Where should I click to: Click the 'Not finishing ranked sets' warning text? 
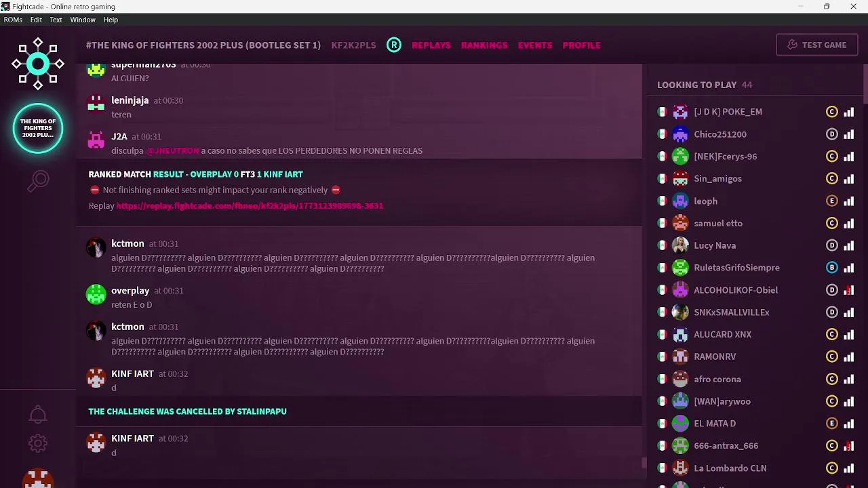pyautogui.click(x=215, y=190)
